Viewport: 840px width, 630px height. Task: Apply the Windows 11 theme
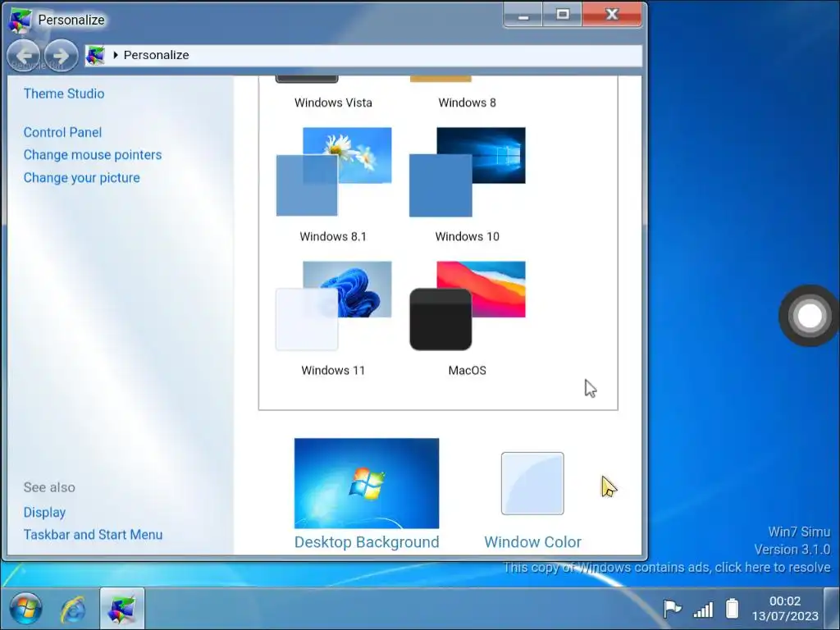(334, 306)
